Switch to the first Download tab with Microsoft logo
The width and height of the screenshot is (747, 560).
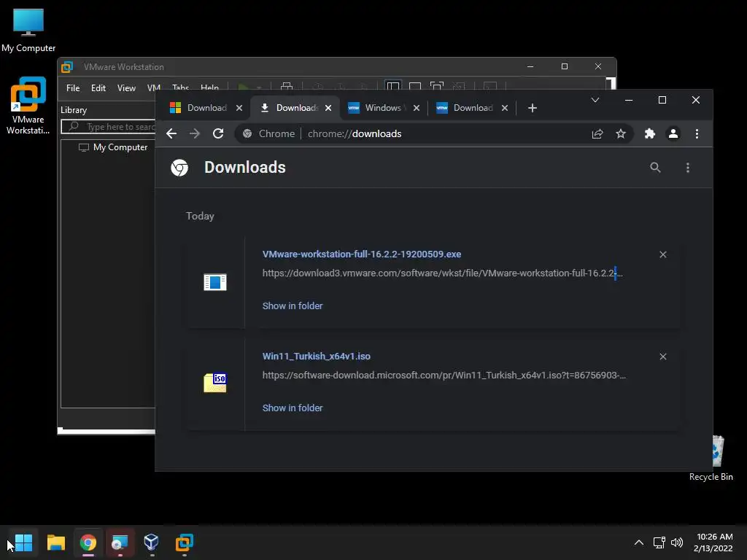[x=199, y=108]
